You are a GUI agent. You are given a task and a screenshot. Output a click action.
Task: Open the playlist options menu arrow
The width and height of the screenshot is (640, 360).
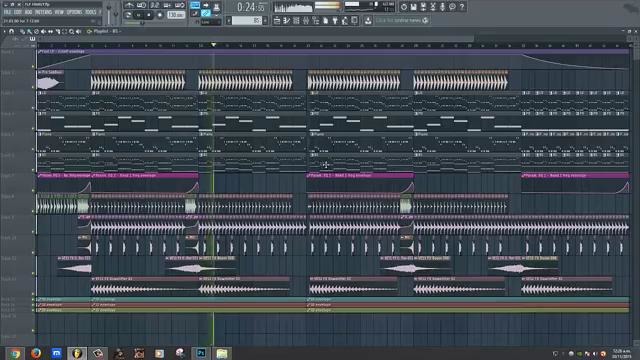4,31
